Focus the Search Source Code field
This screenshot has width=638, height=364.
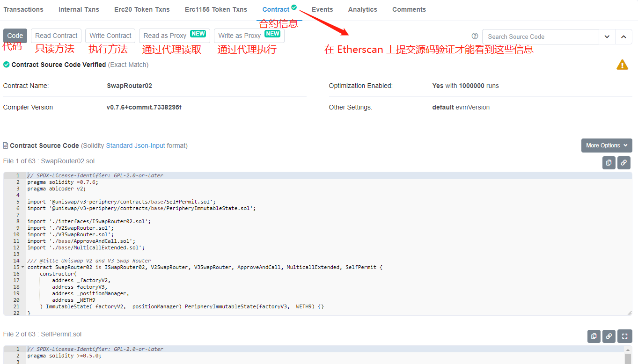(x=541, y=36)
